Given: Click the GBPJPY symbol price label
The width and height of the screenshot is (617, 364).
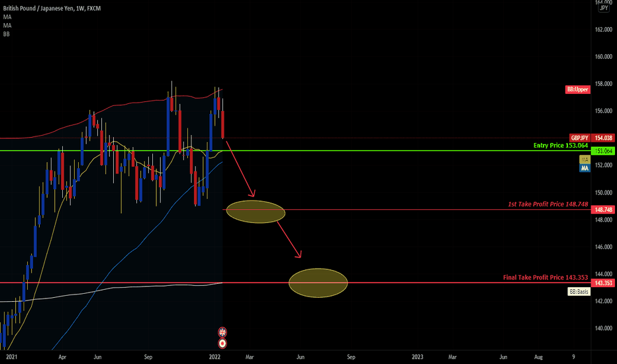Looking at the screenshot, I should [580, 138].
